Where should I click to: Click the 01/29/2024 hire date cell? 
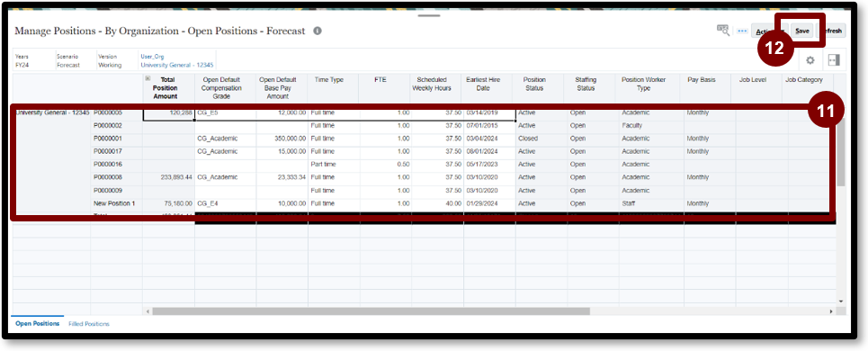489,203
